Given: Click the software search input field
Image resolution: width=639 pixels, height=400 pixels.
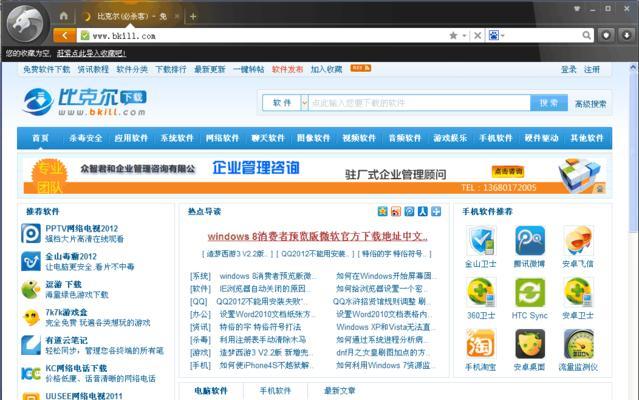Looking at the screenshot, I should pos(419,103).
